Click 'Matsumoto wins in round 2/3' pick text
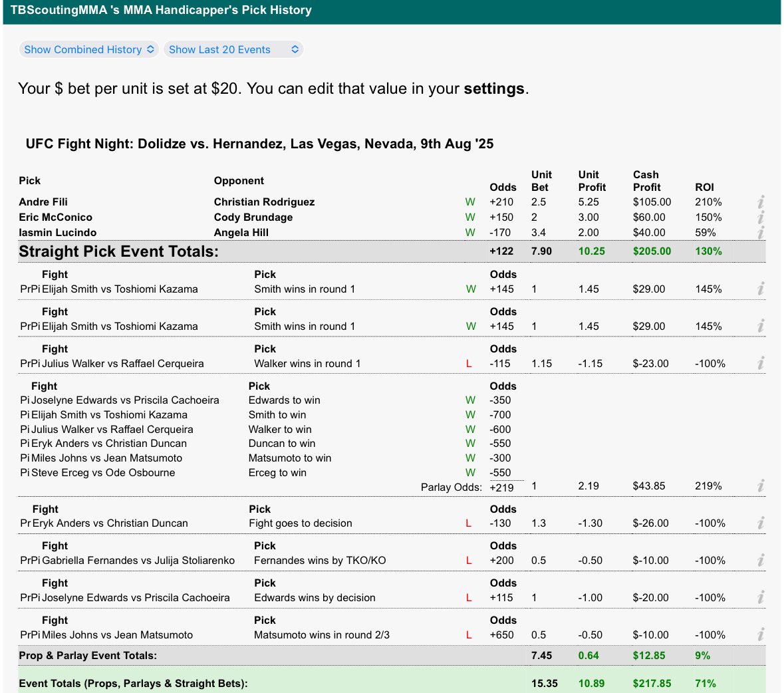Viewport: 784px width, 693px height. tap(321, 635)
